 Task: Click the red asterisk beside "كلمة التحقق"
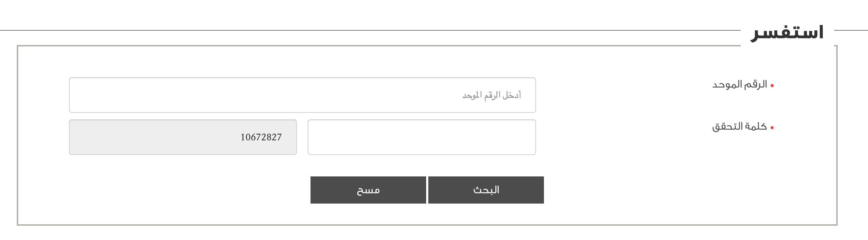772,128
